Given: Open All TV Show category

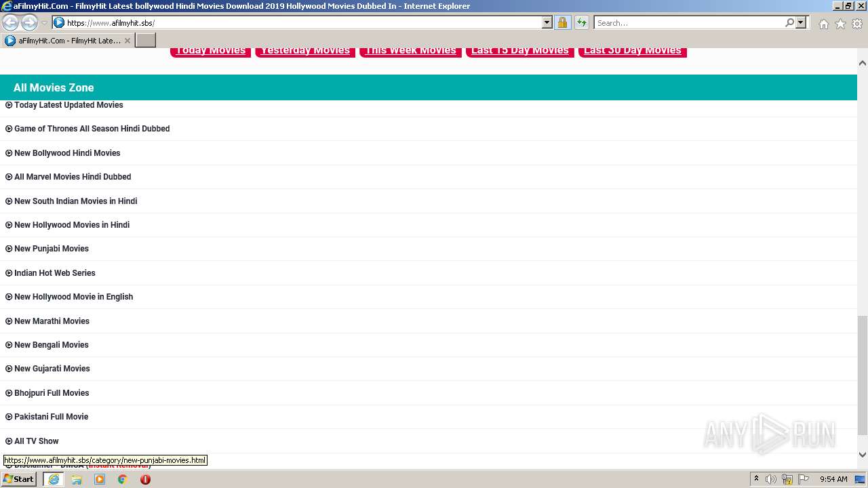Looking at the screenshot, I should pyautogui.click(x=37, y=441).
